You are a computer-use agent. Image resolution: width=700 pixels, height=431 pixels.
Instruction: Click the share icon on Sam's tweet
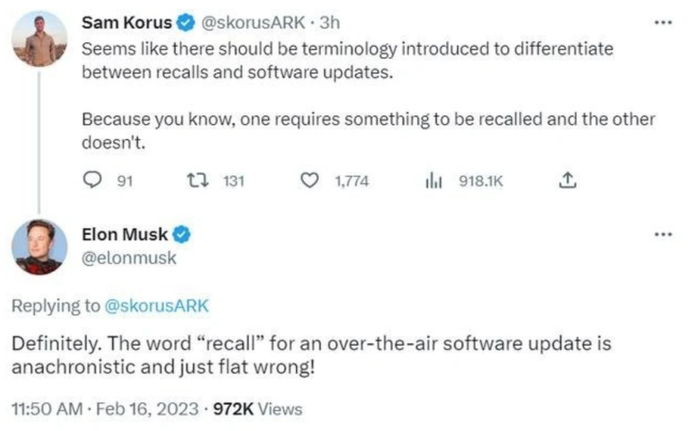(566, 183)
